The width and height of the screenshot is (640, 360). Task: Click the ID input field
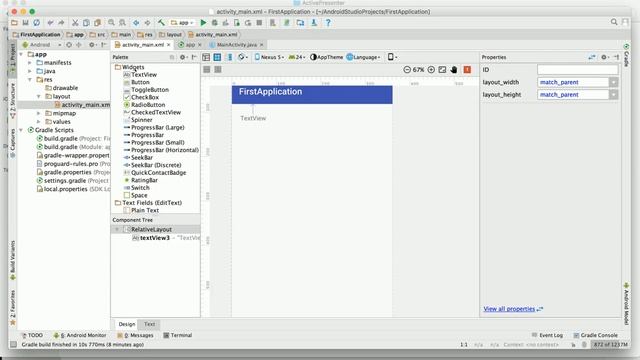pos(578,70)
